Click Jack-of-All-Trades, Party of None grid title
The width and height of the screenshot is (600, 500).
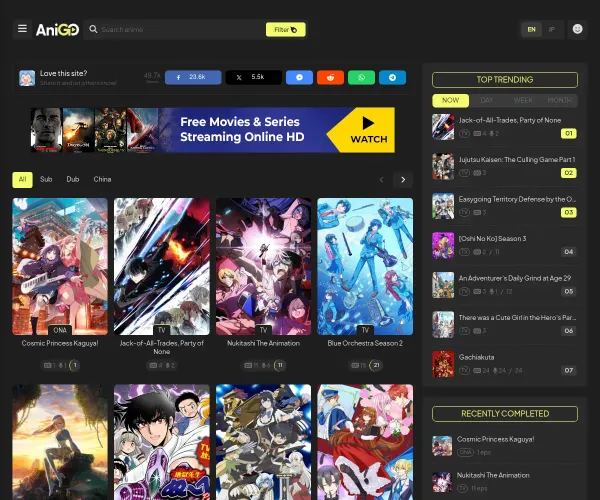point(161,347)
